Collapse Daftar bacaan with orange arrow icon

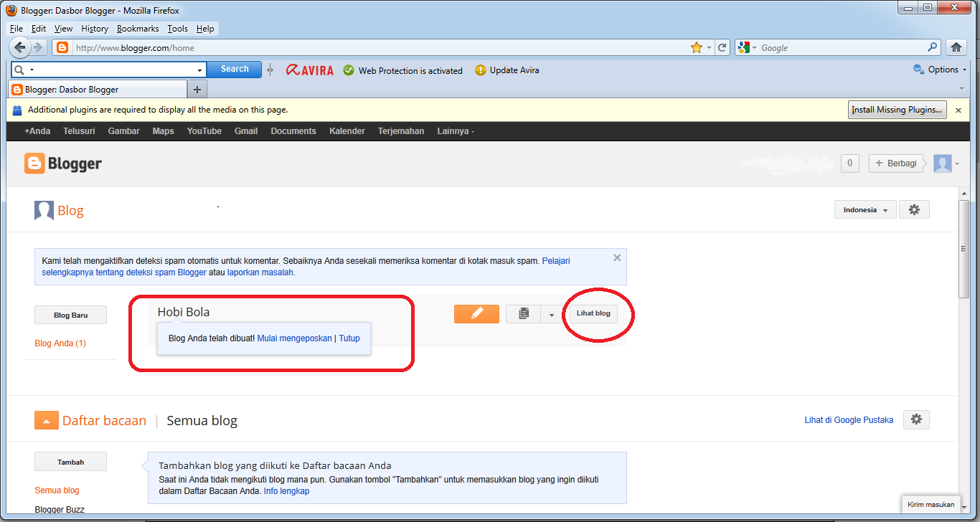(46, 421)
